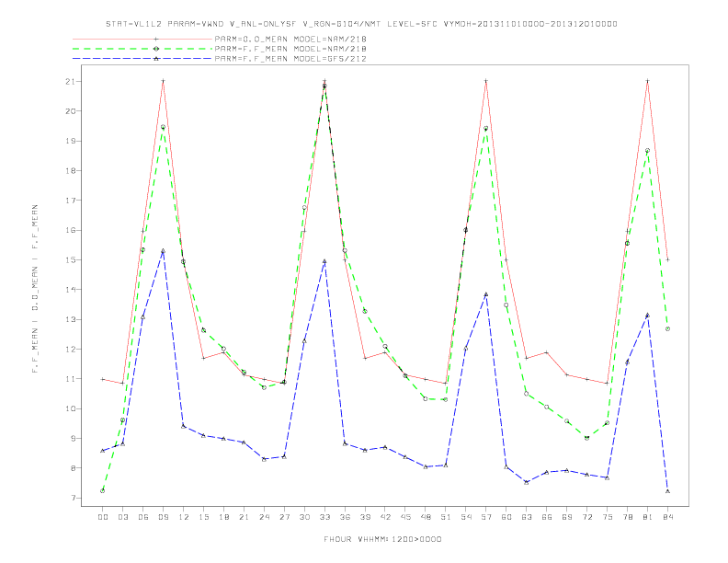Click y-axis tick label 8
The width and height of the screenshot is (728, 563).
[74, 468]
